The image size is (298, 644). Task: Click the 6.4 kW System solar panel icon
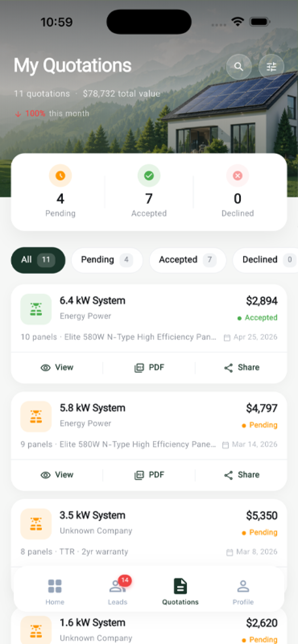[36, 309]
